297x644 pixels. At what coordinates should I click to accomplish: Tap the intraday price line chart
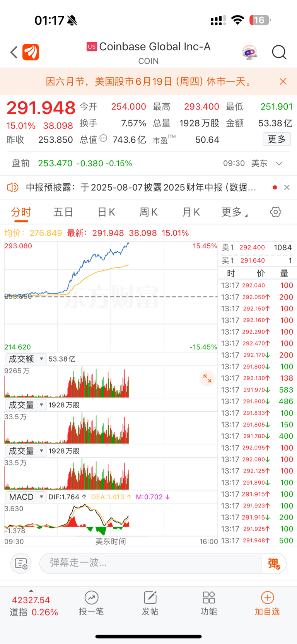click(111, 296)
